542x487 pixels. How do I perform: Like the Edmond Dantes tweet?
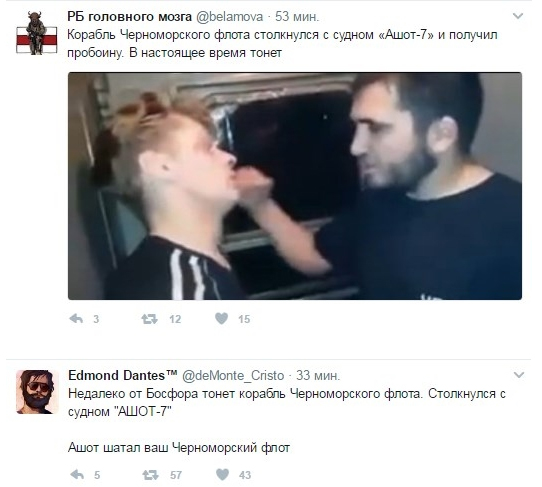tap(222, 475)
